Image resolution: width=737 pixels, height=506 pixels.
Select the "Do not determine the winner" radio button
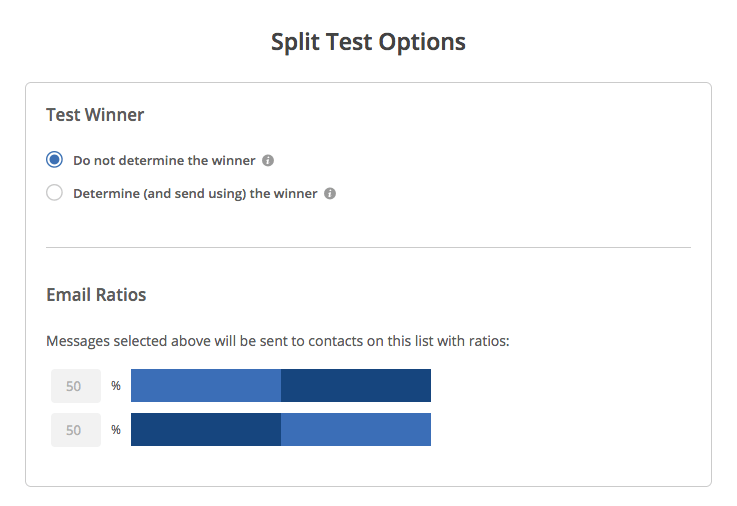[x=55, y=160]
